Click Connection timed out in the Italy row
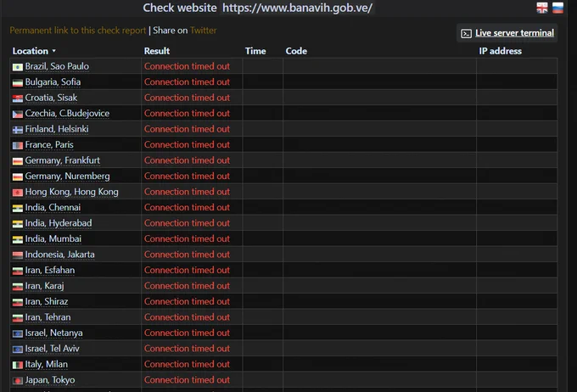The height and width of the screenshot is (392, 577). coord(187,364)
